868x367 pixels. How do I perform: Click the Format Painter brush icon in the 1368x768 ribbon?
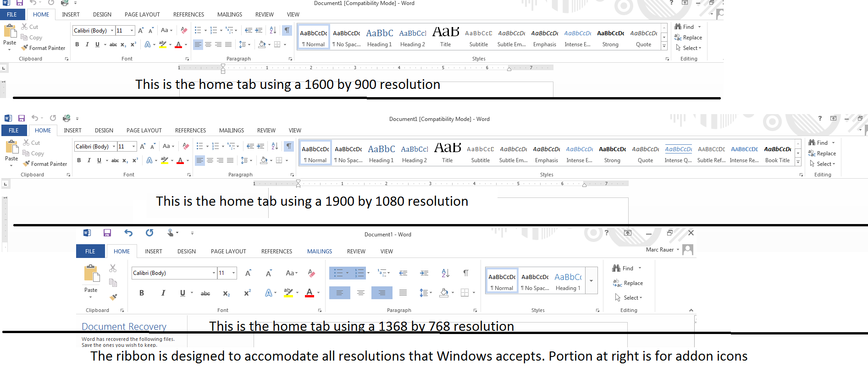[x=113, y=297]
